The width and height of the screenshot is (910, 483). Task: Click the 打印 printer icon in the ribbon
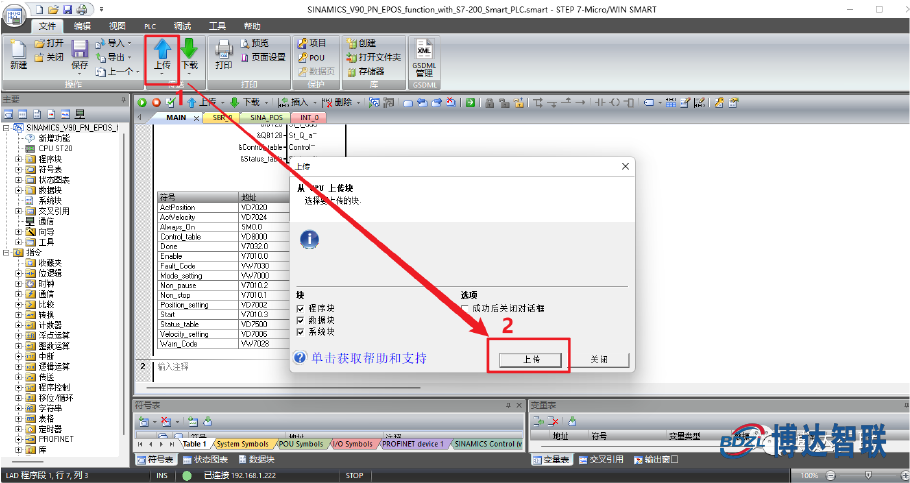(223, 50)
